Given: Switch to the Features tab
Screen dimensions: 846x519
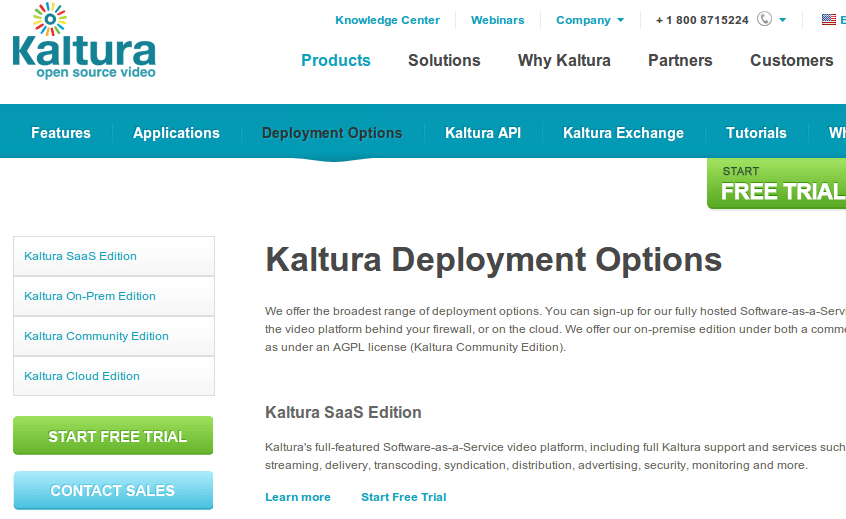Looking at the screenshot, I should click(61, 133).
